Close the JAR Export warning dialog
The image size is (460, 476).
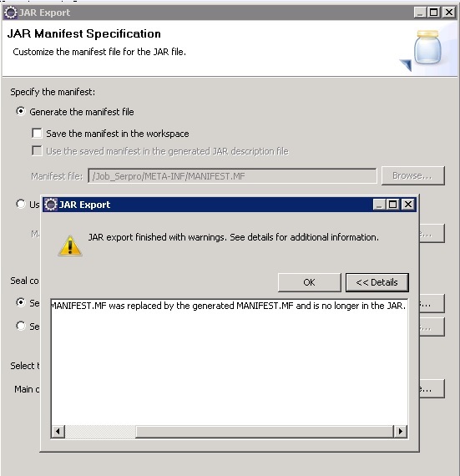pyautogui.click(x=408, y=205)
